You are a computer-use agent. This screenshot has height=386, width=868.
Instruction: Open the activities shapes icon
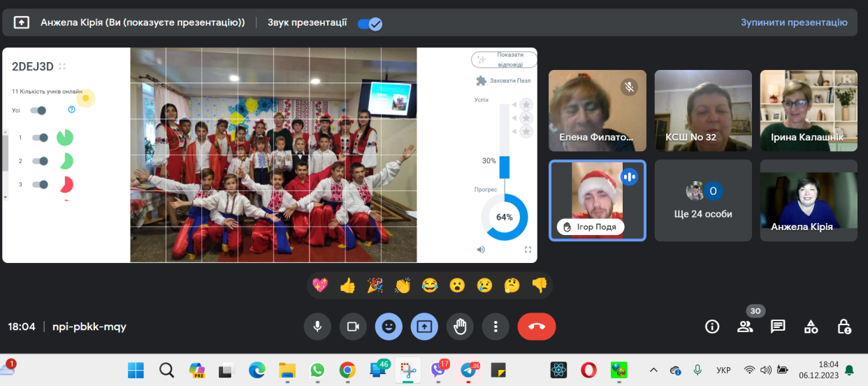coord(811,327)
